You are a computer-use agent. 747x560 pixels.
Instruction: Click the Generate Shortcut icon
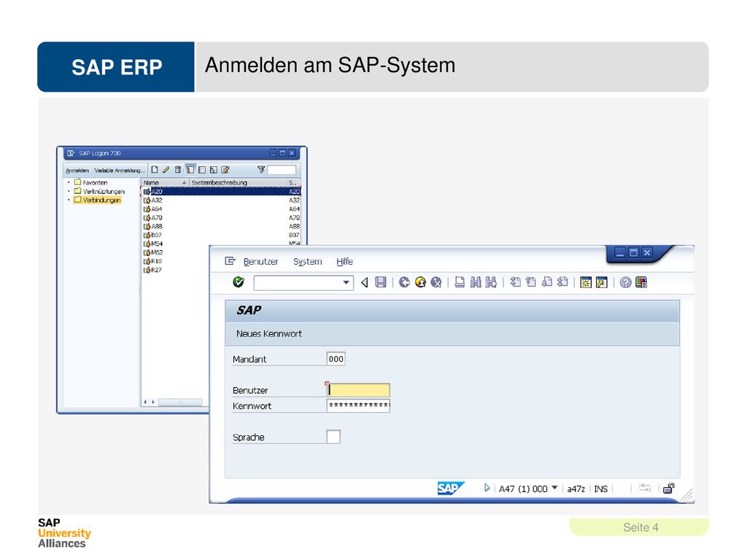(602, 282)
